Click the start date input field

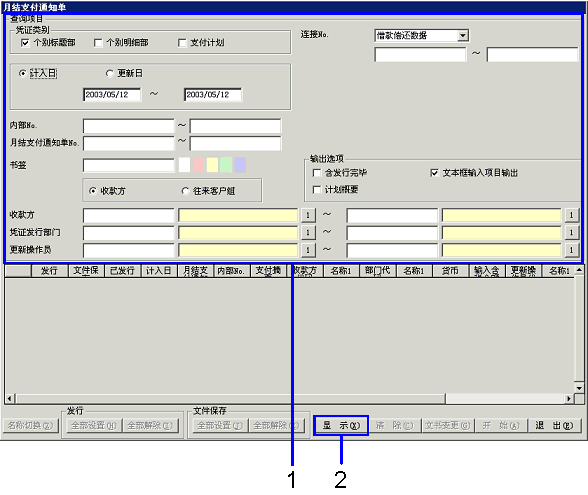[x=112, y=94]
